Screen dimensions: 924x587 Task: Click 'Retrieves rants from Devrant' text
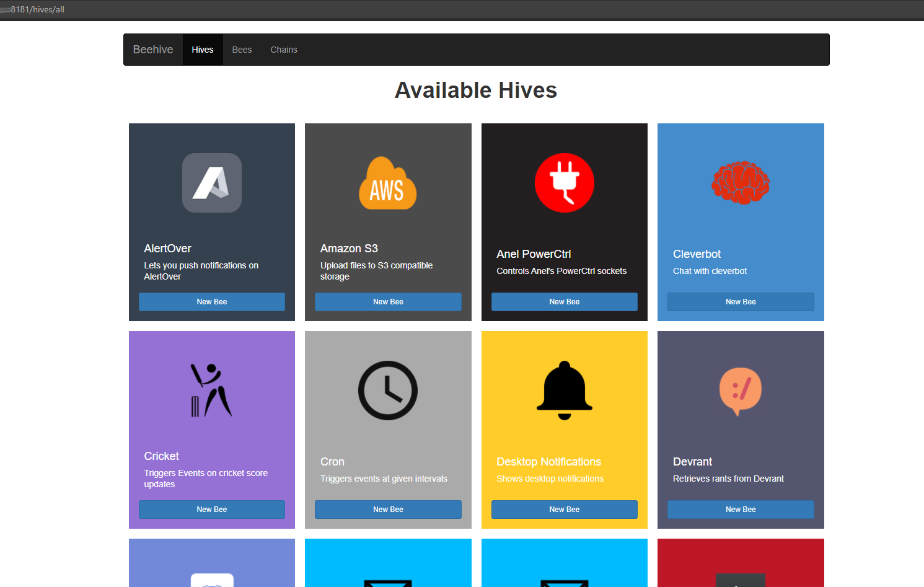pos(728,479)
